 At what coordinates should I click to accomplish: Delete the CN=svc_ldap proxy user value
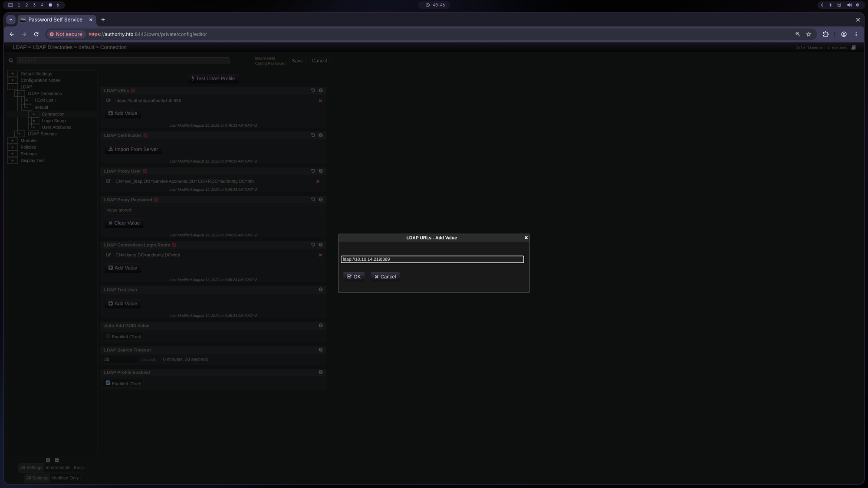click(x=318, y=181)
